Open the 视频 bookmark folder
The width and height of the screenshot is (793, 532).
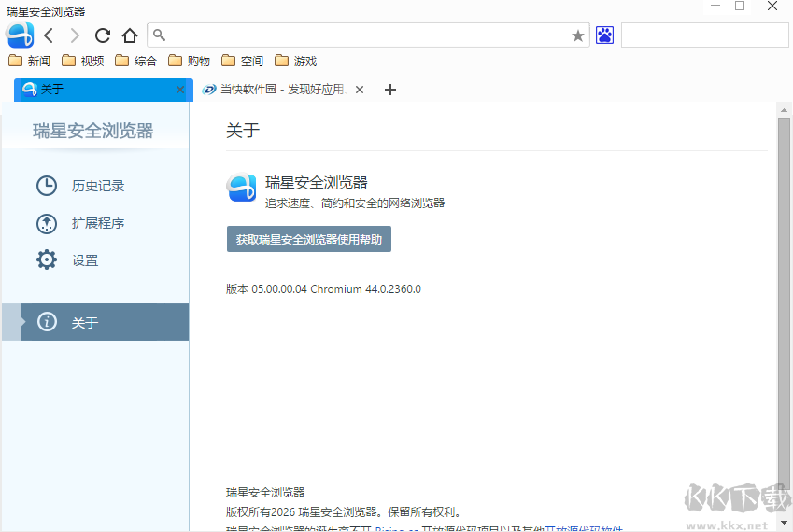tap(82, 61)
